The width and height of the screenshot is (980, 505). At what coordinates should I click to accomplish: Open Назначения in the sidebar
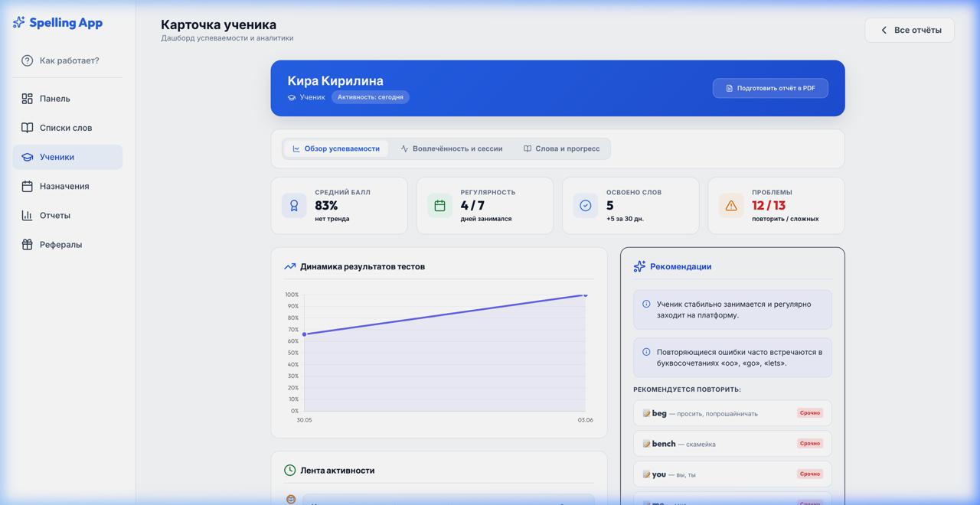coord(67,186)
